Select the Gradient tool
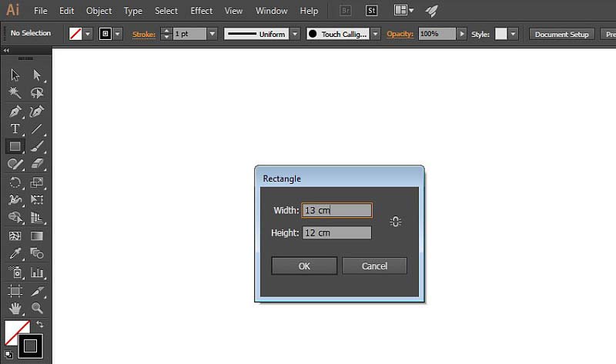 [x=37, y=236]
